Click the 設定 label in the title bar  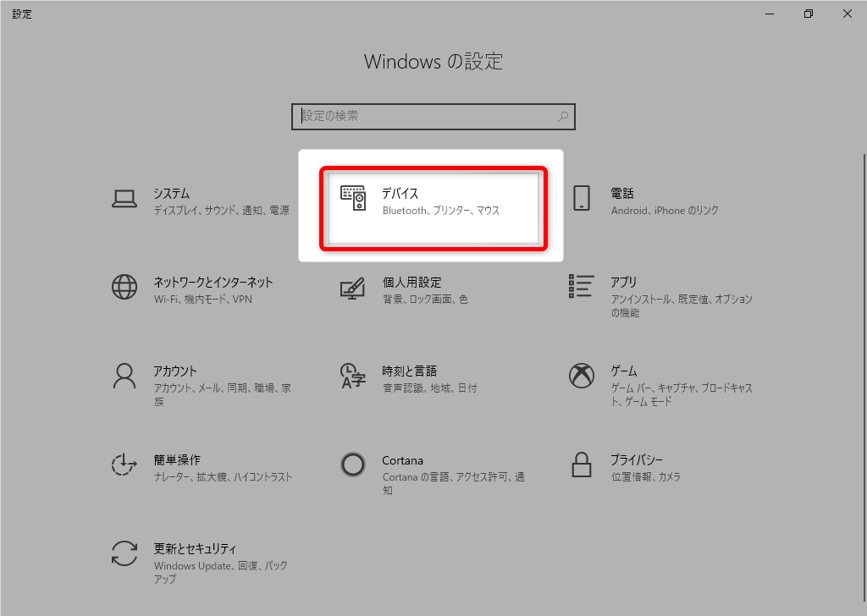pos(22,14)
